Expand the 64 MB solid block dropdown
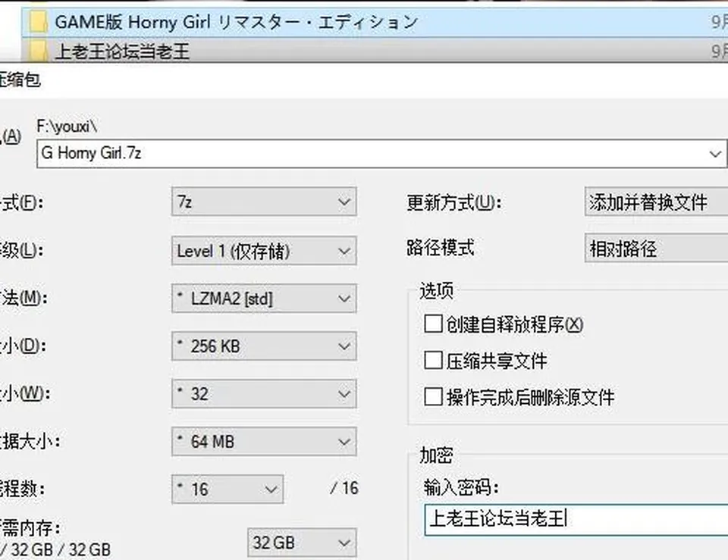This screenshot has width=728, height=560. pos(264,441)
